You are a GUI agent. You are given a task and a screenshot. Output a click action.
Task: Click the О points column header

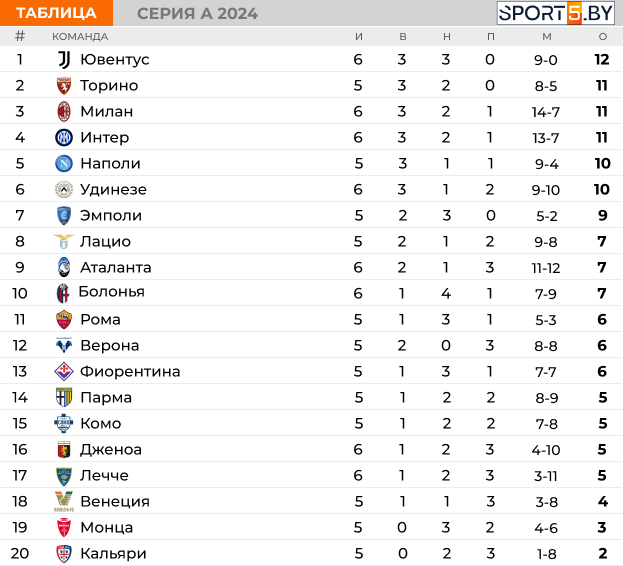[603, 37]
